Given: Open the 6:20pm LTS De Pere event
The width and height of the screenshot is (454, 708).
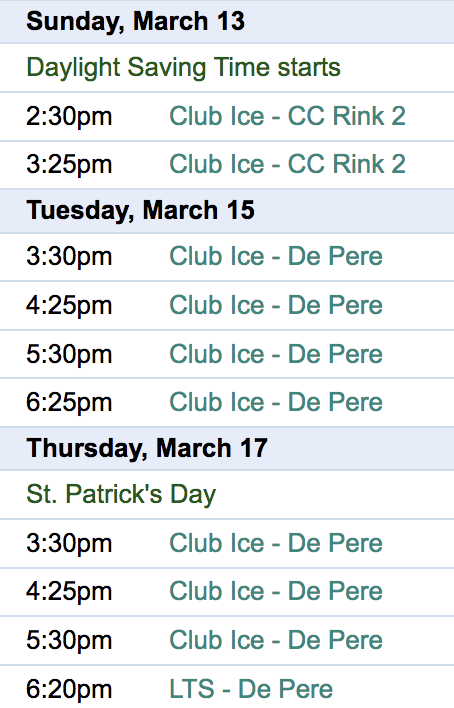Looking at the screenshot, I should tap(251, 689).
